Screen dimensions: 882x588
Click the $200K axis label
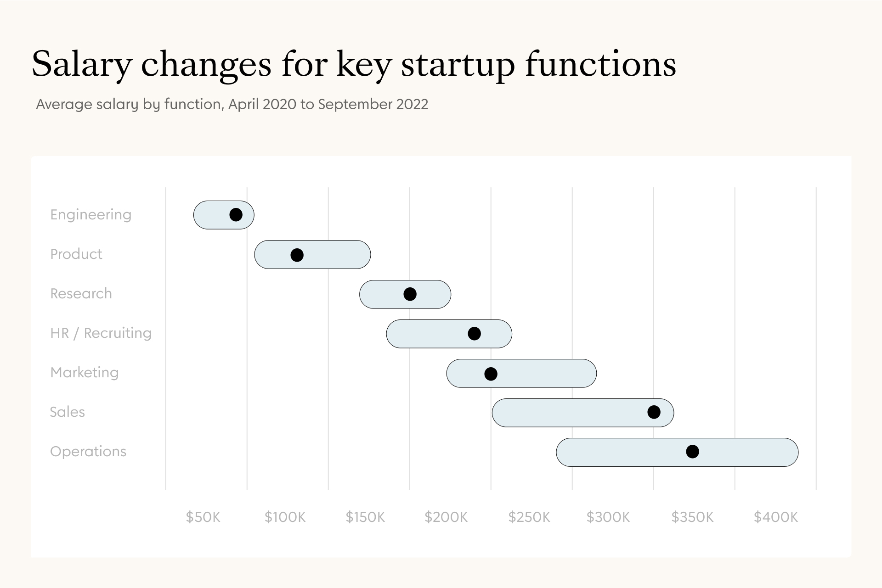446,517
